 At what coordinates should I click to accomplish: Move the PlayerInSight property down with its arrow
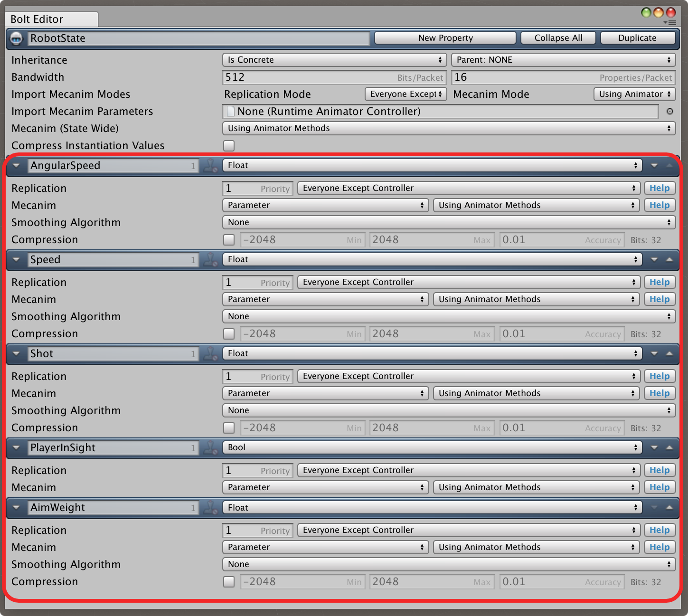point(654,448)
